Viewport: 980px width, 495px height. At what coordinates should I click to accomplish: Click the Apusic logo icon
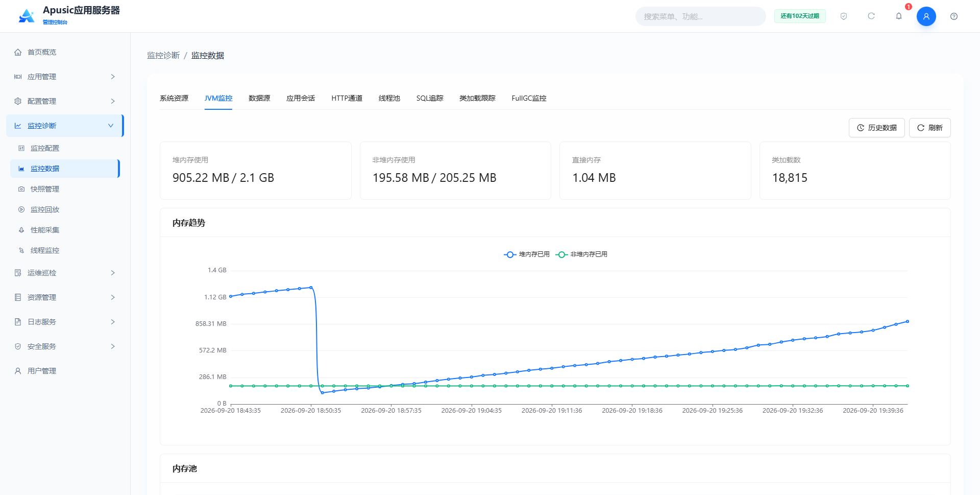click(27, 16)
